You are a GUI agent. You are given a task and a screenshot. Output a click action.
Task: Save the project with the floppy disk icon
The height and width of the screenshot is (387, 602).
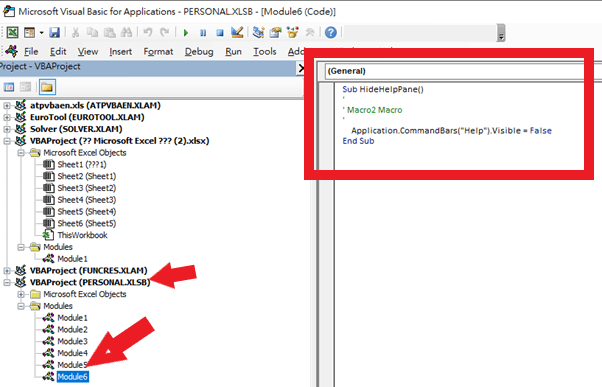tap(55, 32)
